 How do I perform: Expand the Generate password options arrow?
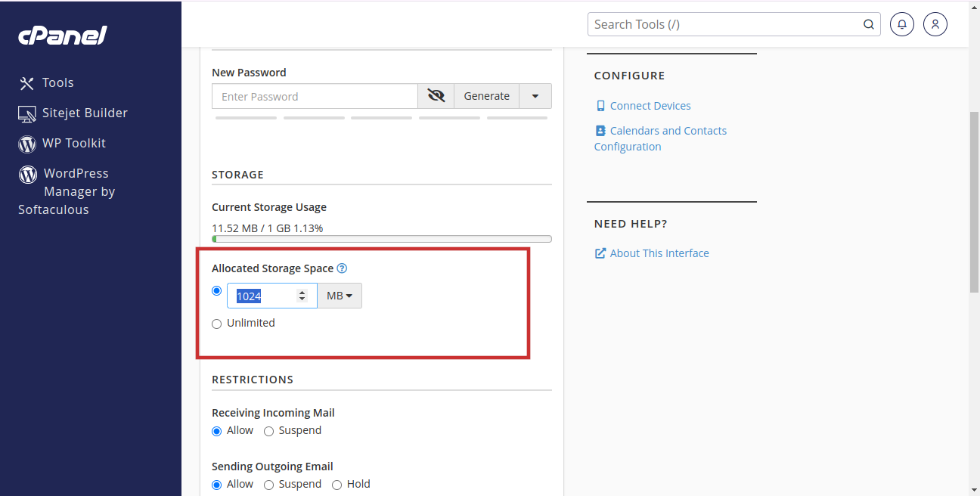535,96
